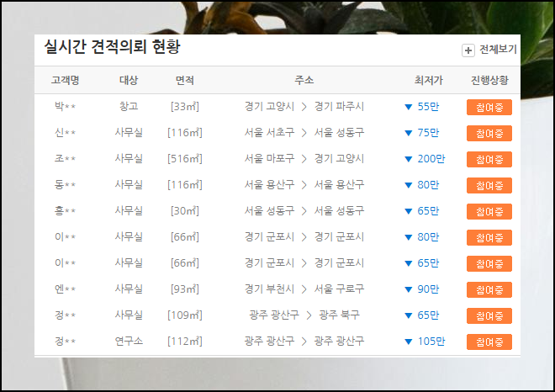Click customer name 박**

[x=65, y=106]
